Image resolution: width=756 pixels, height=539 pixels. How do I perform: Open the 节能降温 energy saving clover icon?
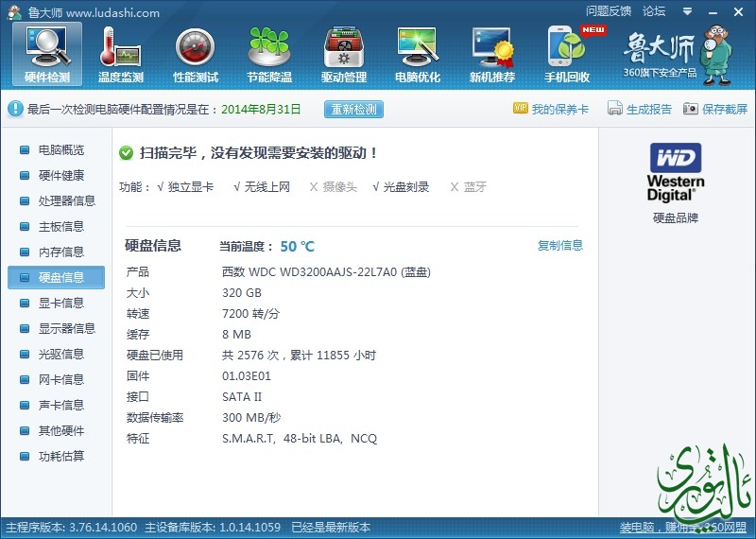tap(269, 55)
